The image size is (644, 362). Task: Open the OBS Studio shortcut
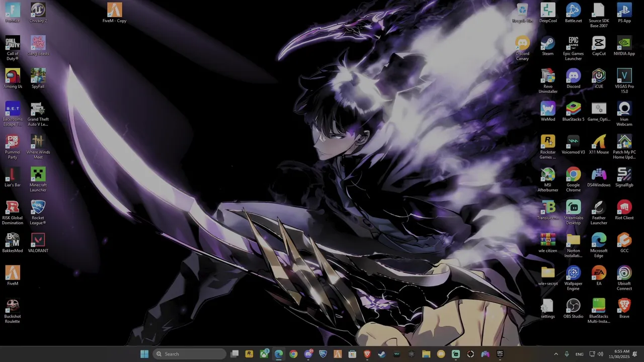pos(574,308)
